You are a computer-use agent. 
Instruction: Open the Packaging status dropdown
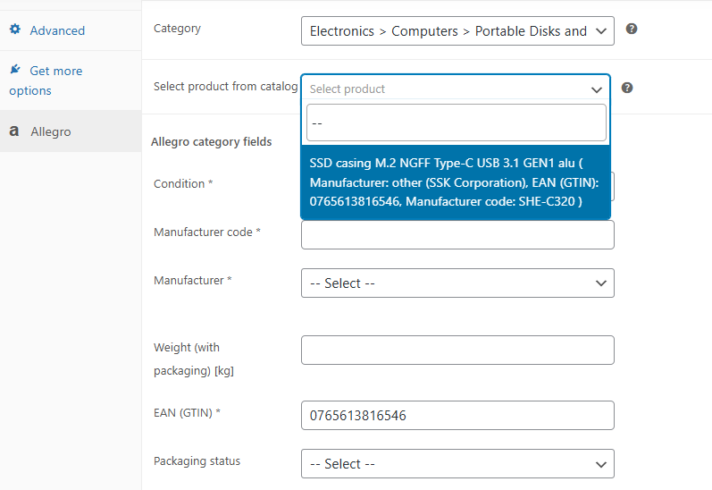[x=457, y=464]
